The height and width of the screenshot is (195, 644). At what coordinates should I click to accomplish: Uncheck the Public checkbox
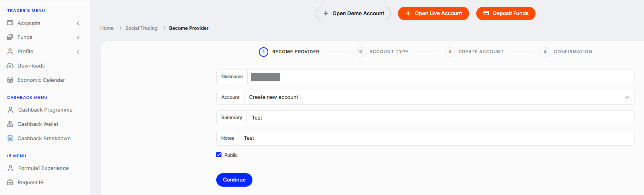coord(219,155)
